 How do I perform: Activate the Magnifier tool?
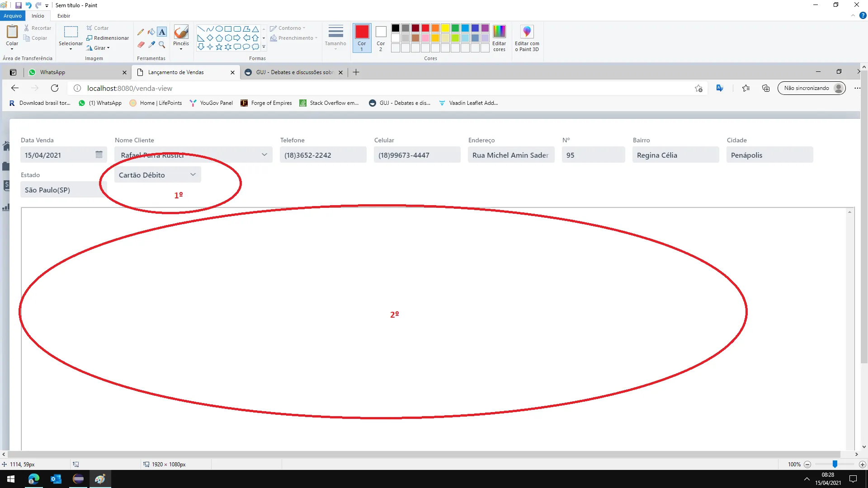coord(162,44)
